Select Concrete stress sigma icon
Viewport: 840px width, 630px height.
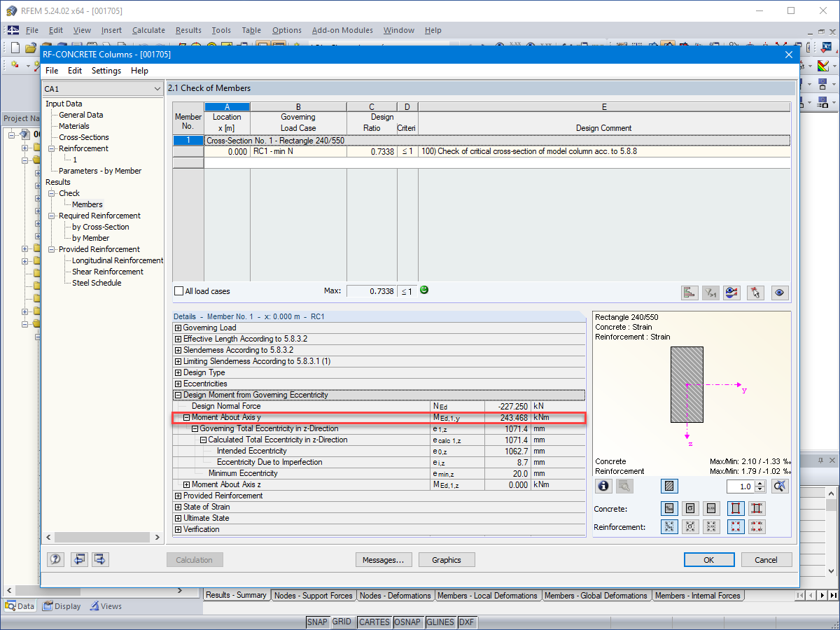click(690, 509)
